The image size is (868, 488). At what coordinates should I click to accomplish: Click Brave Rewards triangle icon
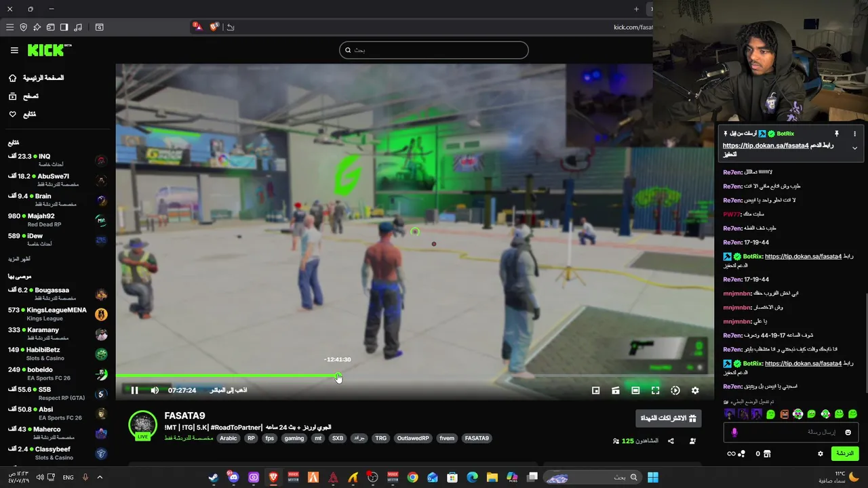point(197,27)
